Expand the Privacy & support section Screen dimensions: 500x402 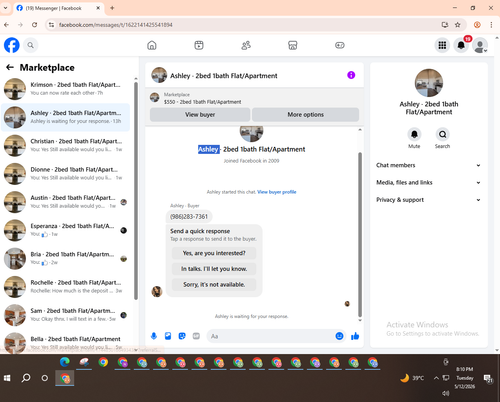click(429, 200)
